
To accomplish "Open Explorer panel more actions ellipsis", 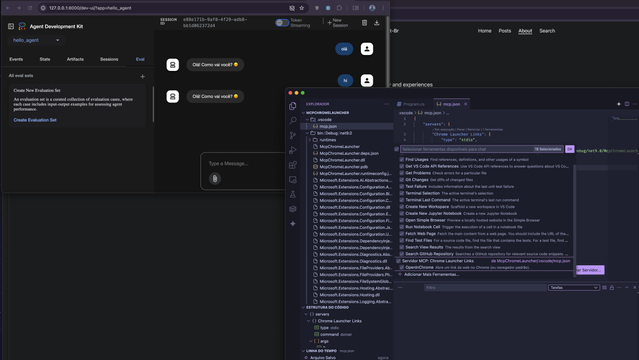I will pyautogui.click(x=386, y=104).
